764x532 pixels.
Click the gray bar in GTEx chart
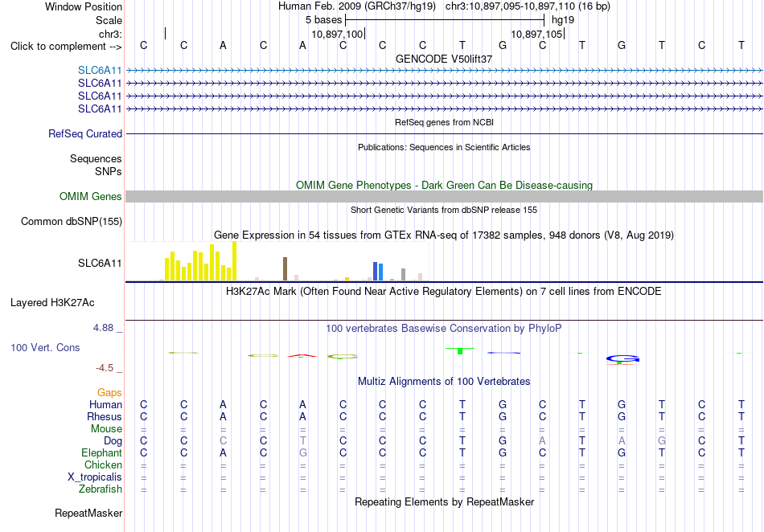pos(404,275)
